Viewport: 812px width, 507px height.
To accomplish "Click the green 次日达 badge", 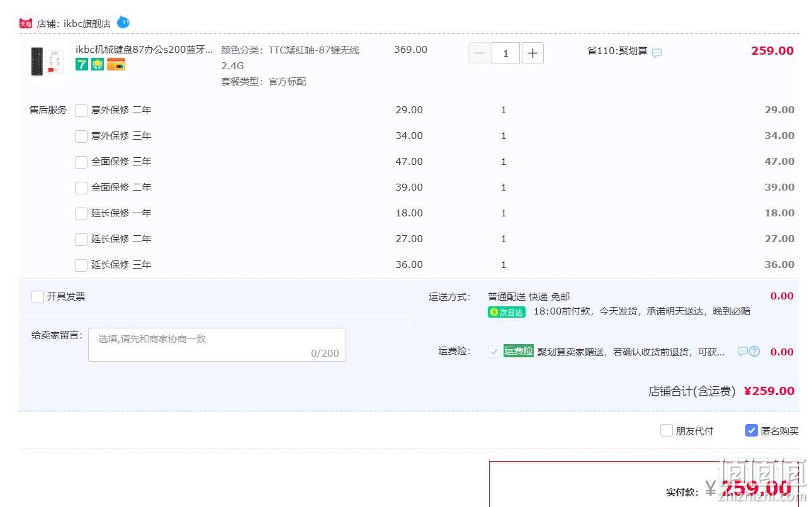I will click(507, 312).
